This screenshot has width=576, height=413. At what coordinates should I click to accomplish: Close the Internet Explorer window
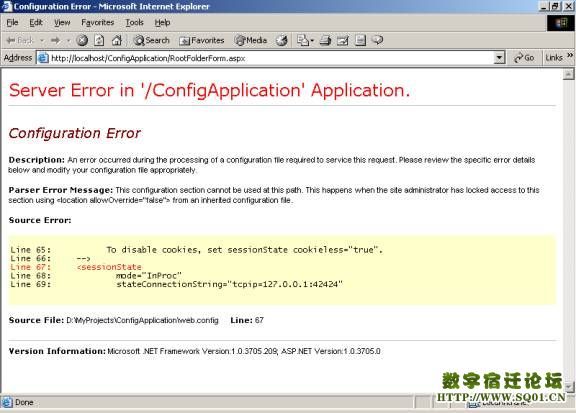point(568,6)
